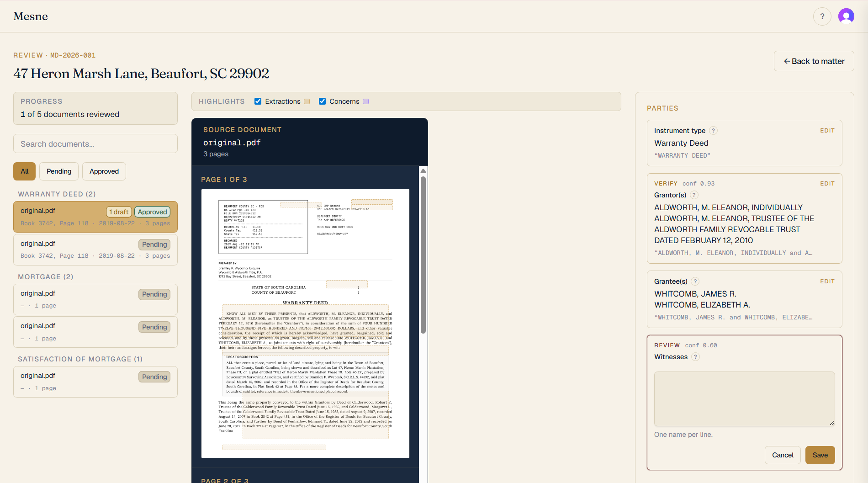This screenshot has width=868, height=483.
Task: Open the Pending warranty deed original.pdf
Action: 95,249
